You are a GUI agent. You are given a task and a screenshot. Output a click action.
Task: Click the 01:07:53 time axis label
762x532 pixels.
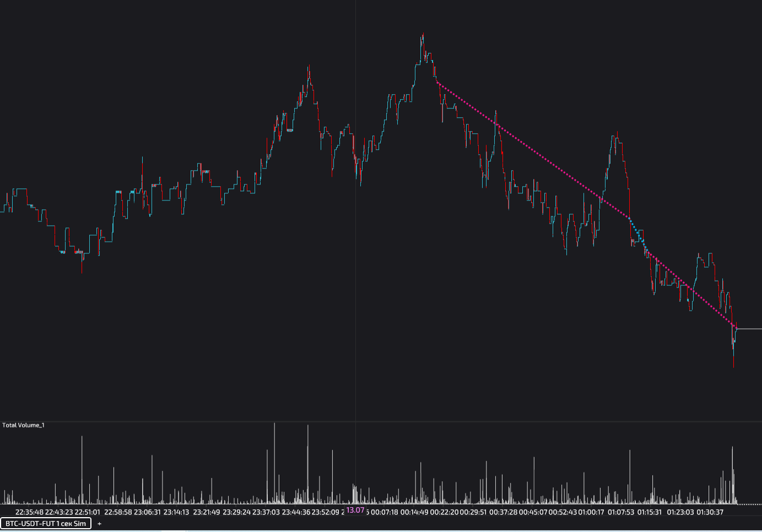pos(622,512)
